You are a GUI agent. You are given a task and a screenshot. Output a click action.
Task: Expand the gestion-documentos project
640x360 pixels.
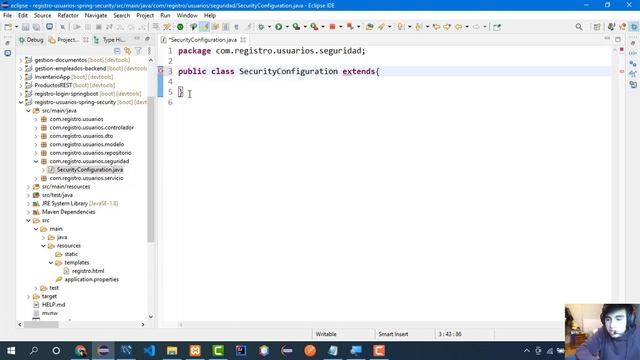pos(21,60)
